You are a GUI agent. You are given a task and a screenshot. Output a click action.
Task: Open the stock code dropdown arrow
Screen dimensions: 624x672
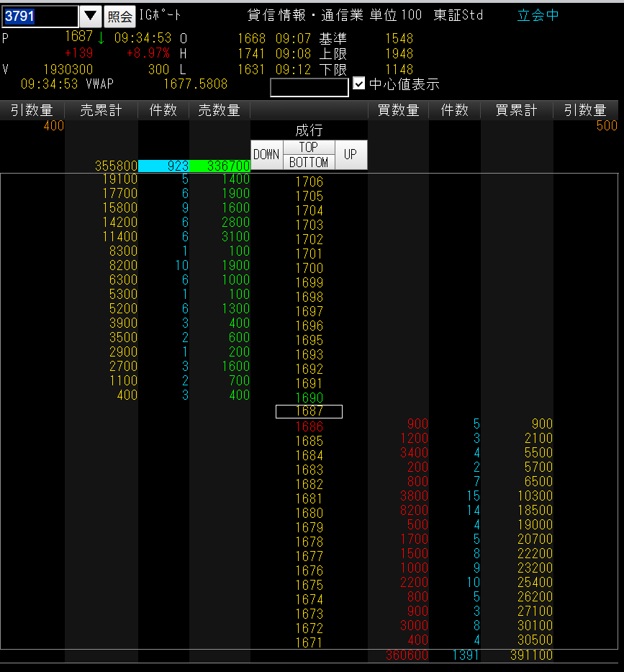point(91,17)
